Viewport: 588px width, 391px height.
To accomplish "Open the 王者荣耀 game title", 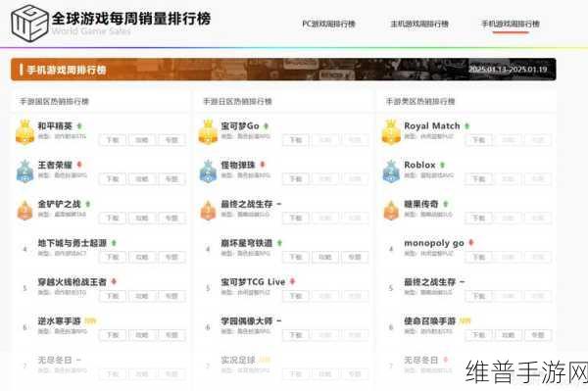I will click(x=55, y=165).
